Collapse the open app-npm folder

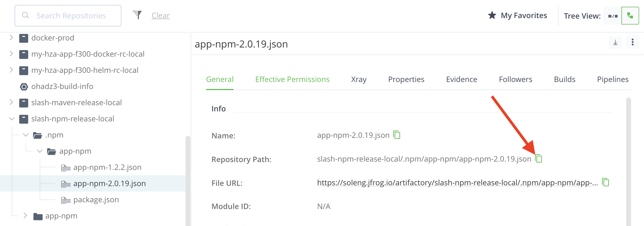pos(40,151)
